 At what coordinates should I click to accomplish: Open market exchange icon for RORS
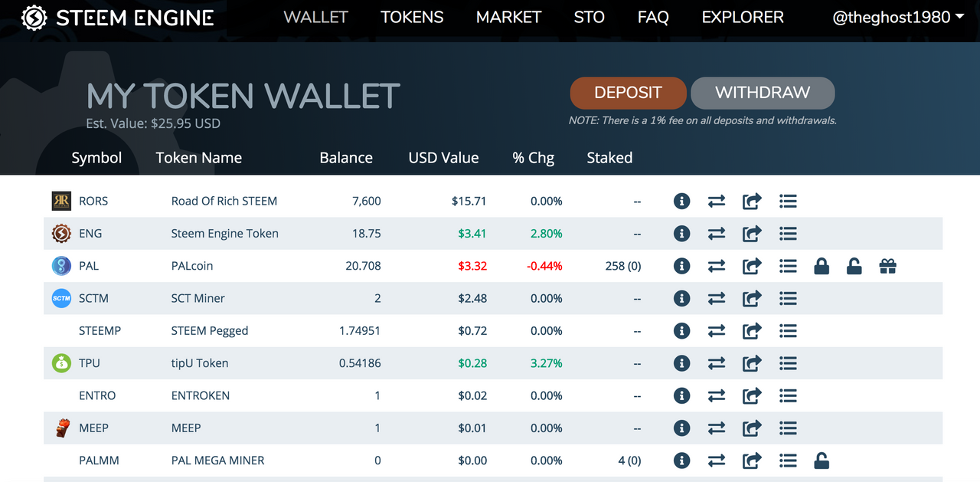pos(717,201)
